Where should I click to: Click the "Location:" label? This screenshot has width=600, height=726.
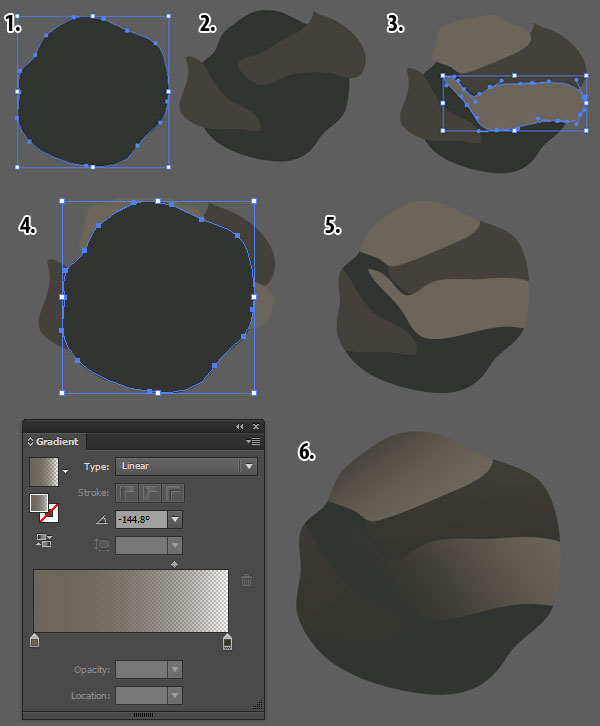click(90, 696)
